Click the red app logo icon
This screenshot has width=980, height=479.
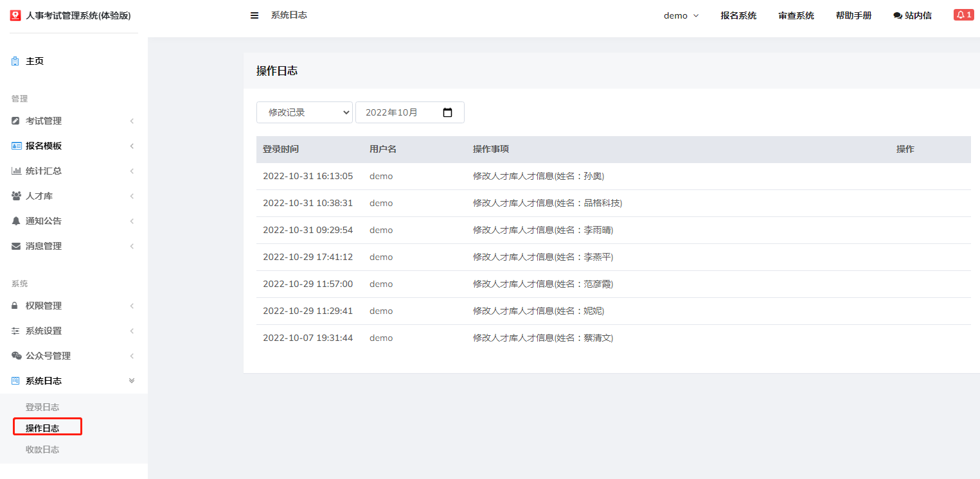(x=15, y=15)
